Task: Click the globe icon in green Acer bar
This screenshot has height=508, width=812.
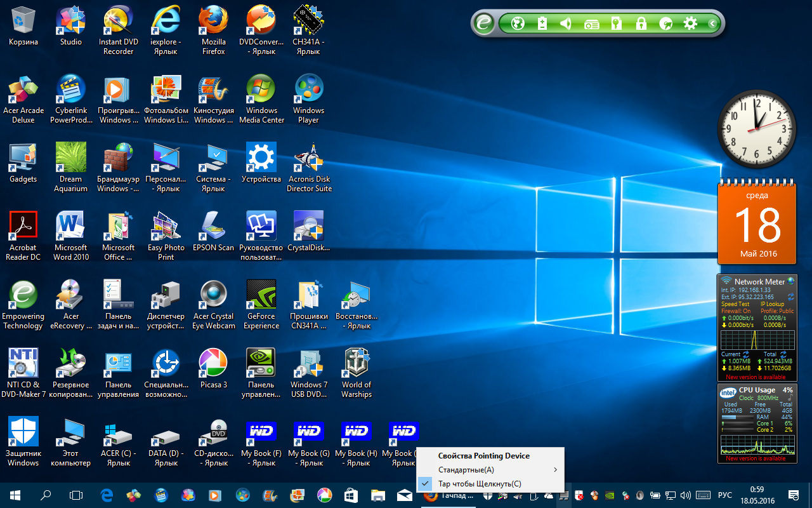Action: (x=518, y=23)
